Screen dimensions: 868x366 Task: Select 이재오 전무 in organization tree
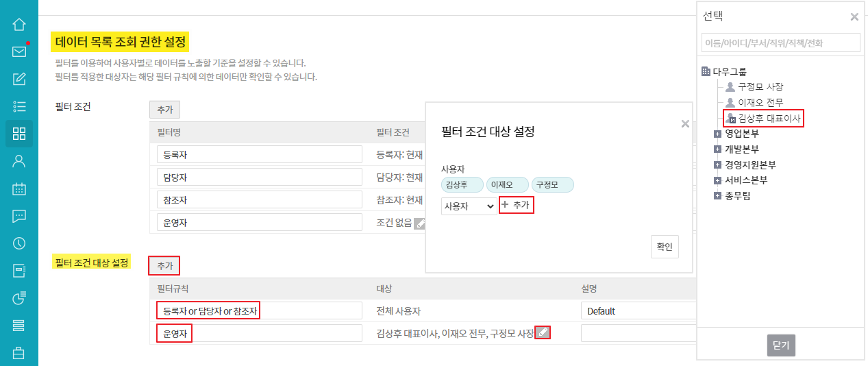tap(760, 102)
